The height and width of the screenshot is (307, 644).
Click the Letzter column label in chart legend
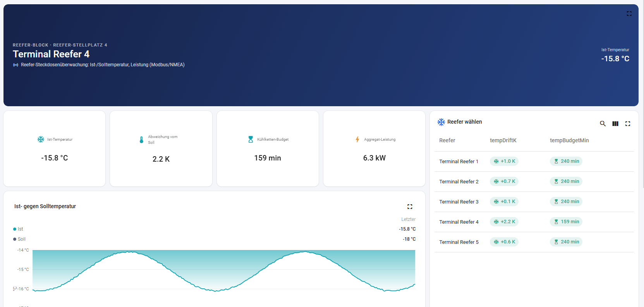pyautogui.click(x=408, y=219)
